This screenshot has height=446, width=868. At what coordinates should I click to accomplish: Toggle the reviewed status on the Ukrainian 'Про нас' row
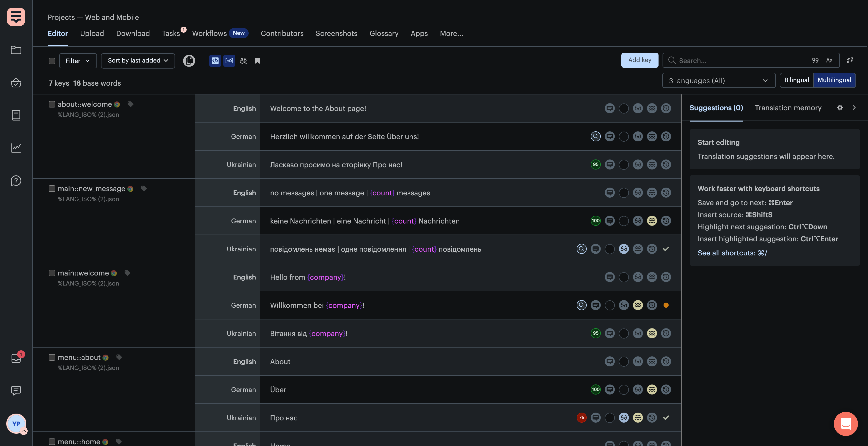[624, 418]
